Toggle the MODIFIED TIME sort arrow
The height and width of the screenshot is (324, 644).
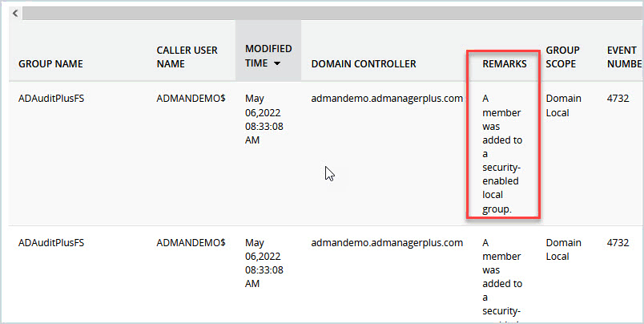pos(277,63)
